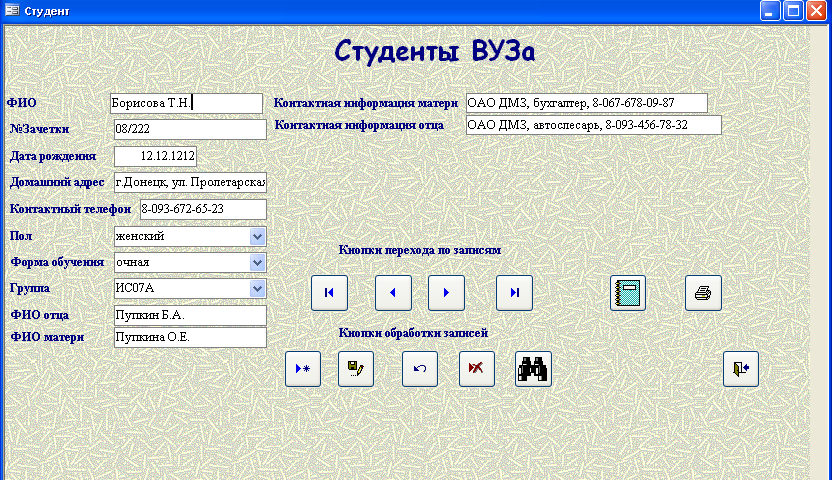Expand the Группа dropdown arrow
Image resolution: width=832 pixels, height=480 pixels.
[x=257, y=289]
